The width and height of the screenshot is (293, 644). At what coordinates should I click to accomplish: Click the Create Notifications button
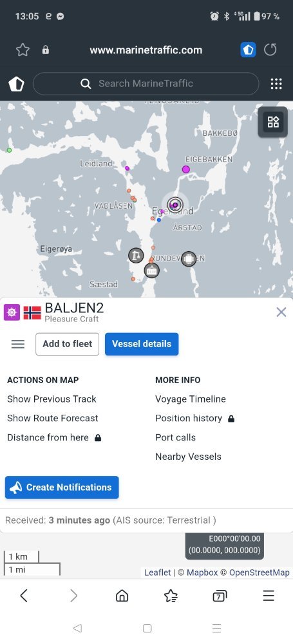tap(62, 488)
